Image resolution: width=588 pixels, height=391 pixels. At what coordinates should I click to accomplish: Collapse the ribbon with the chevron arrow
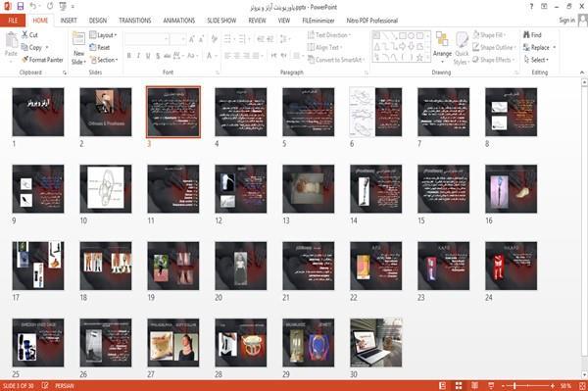point(582,73)
